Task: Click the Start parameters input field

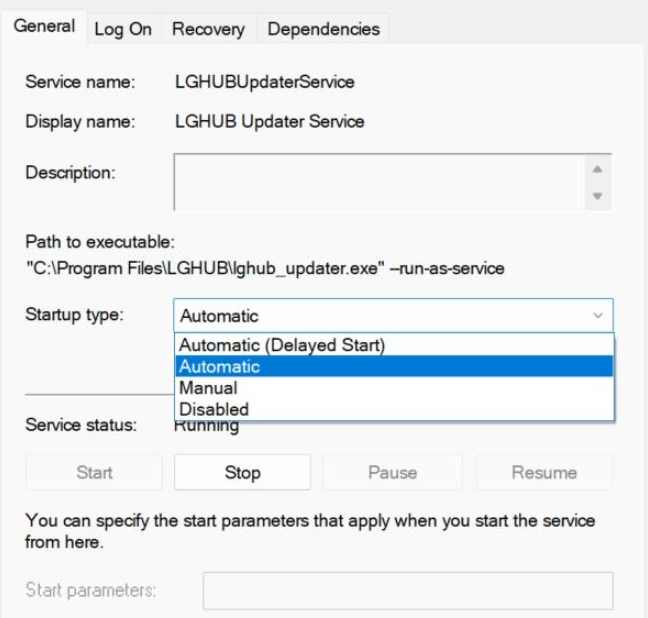Action: coord(408,591)
